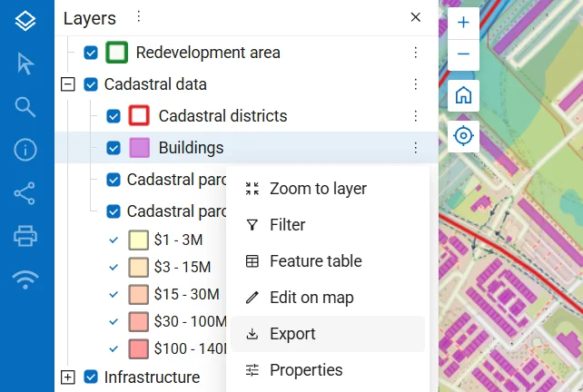
Task: Click the share icon in sidebar
Action: point(25,193)
